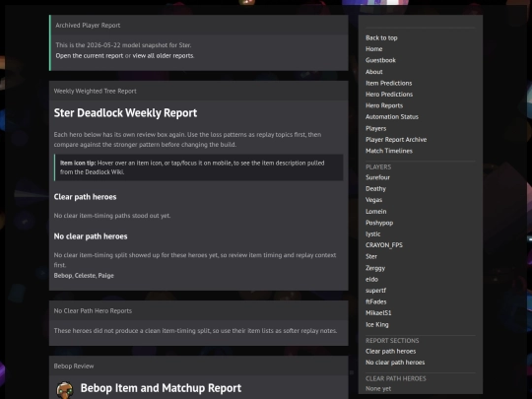
Task: Select player Surefour
Action: [x=377, y=177]
